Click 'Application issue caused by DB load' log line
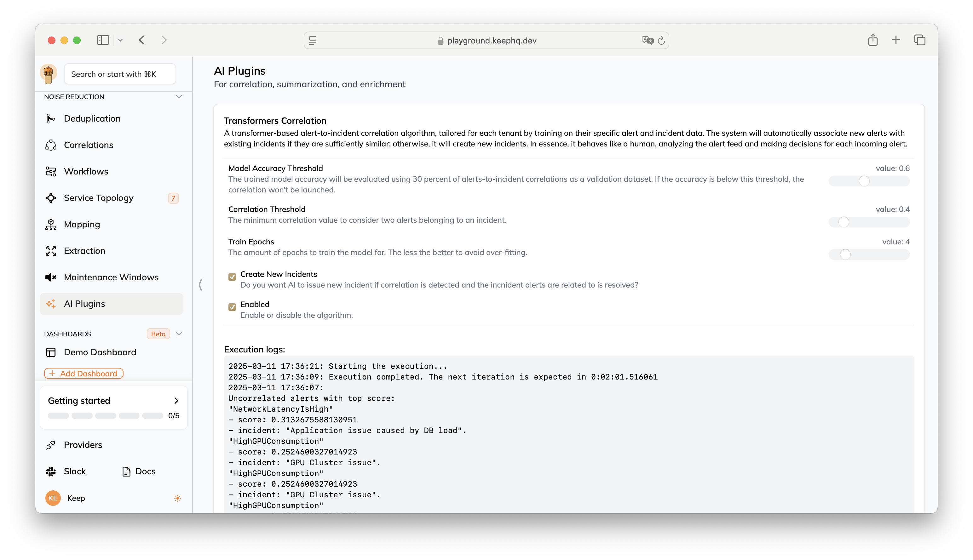The height and width of the screenshot is (560, 973). click(348, 431)
